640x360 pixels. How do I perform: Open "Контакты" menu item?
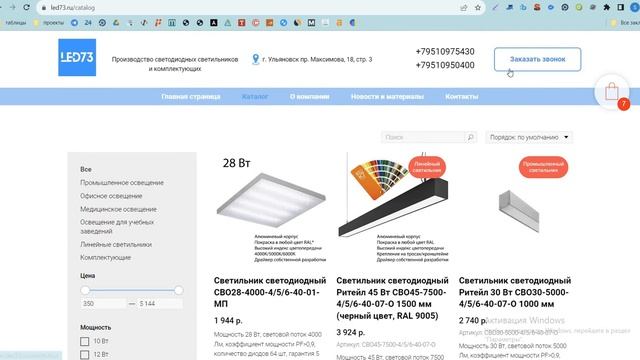pyautogui.click(x=462, y=97)
